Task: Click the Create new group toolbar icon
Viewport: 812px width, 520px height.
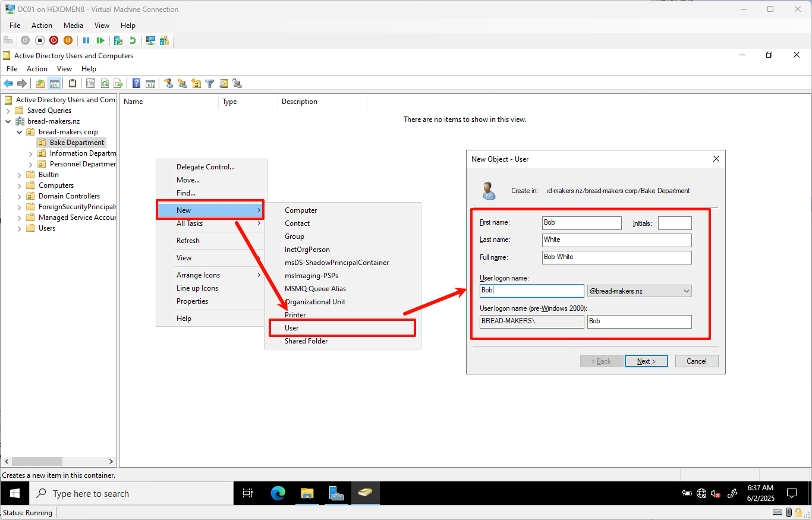Action: click(x=182, y=83)
